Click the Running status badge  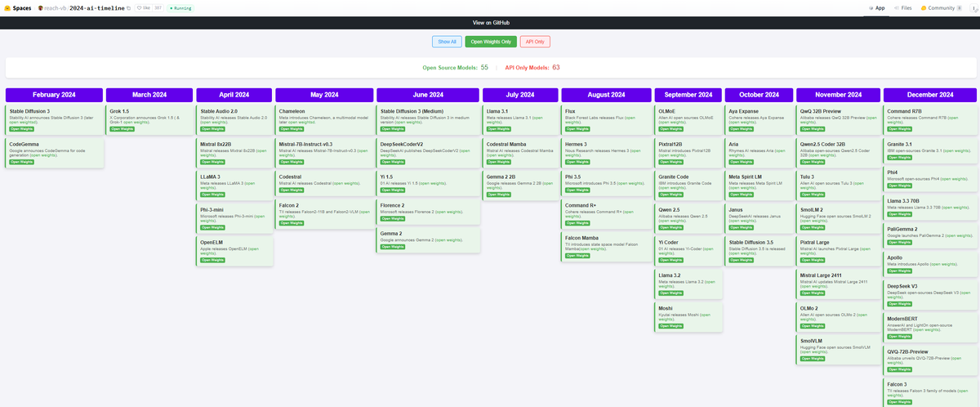click(x=179, y=7)
